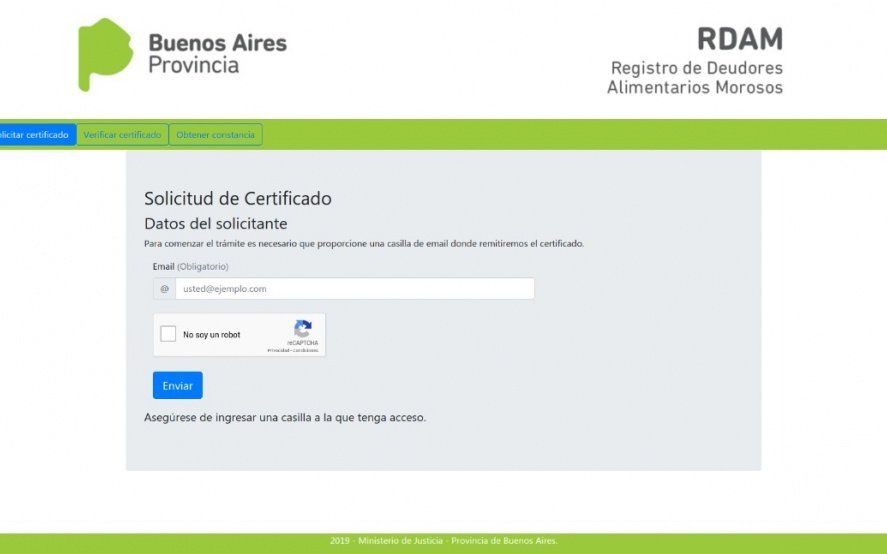Focus the email input field
887x554 pixels.
coord(355,289)
